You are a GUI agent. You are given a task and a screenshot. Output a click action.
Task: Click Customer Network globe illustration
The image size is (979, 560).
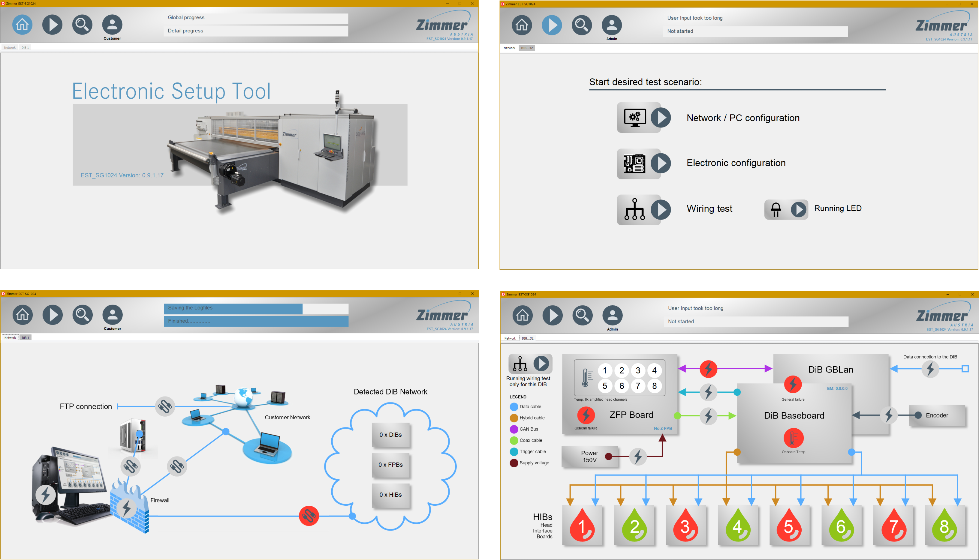(x=243, y=397)
